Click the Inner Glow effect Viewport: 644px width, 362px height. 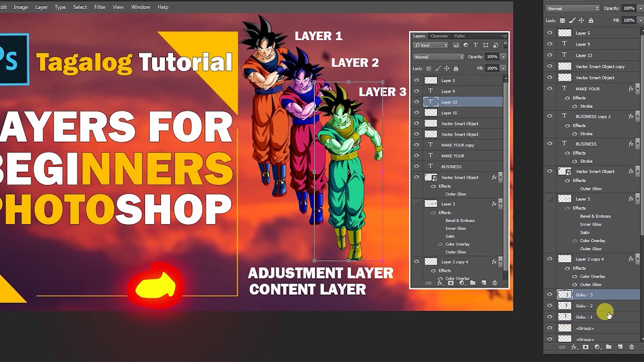pos(591,224)
